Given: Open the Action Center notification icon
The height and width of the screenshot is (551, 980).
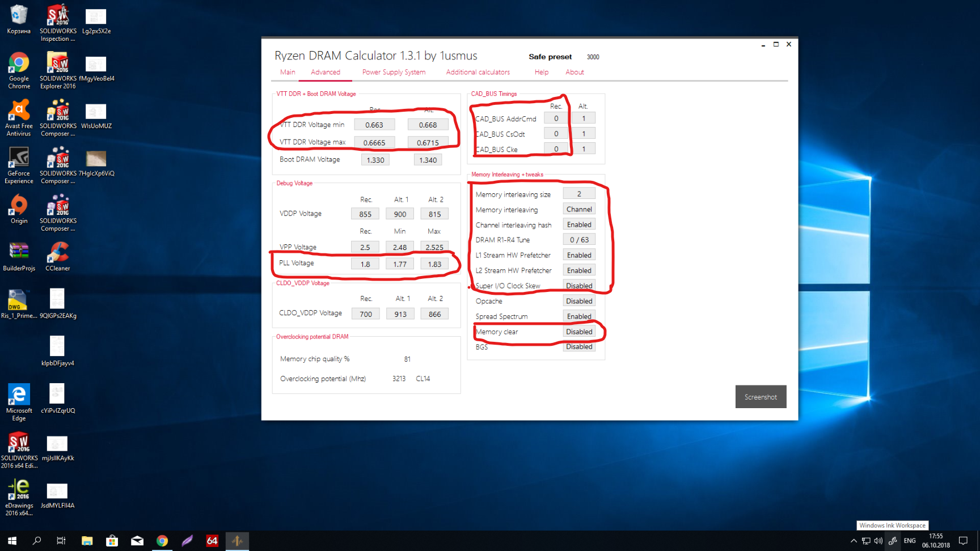Looking at the screenshot, I should click(963, 541).
